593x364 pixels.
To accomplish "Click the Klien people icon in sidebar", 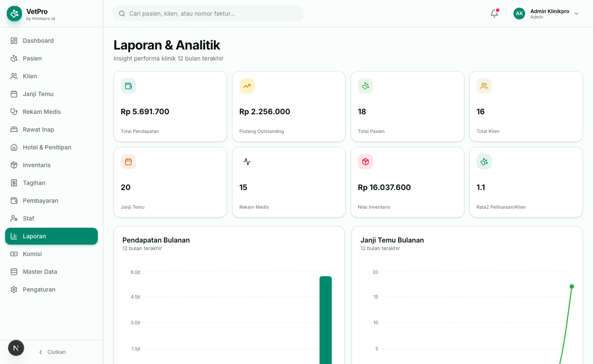I will 14,76.
